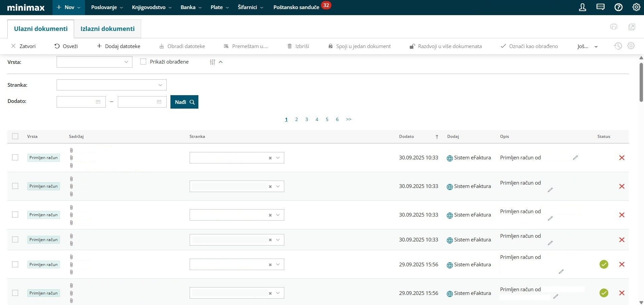Expand the Stranka filter dropdown
The height and width of the screenshot is (305, 644).
[x=111, y=85]
